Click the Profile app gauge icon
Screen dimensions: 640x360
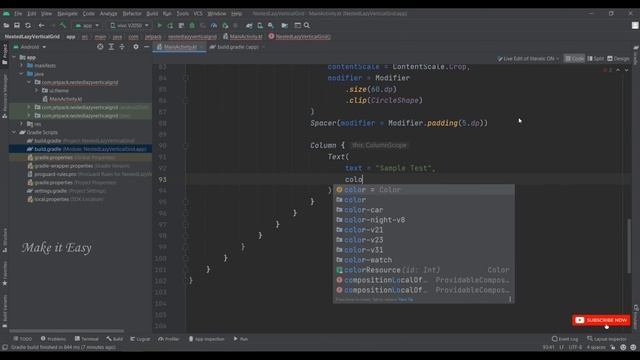tap(213, 25)
